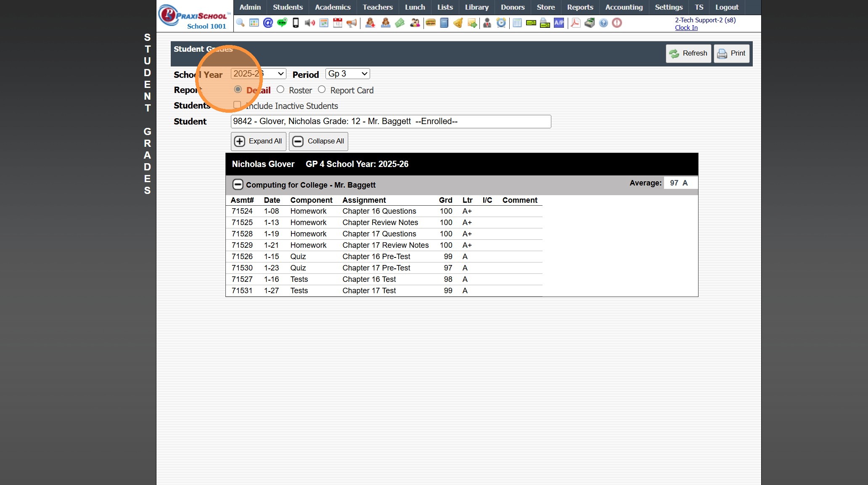Enable Include Inactive Students checkbox
The image size is (868, 485).
[x=237, y=105]
